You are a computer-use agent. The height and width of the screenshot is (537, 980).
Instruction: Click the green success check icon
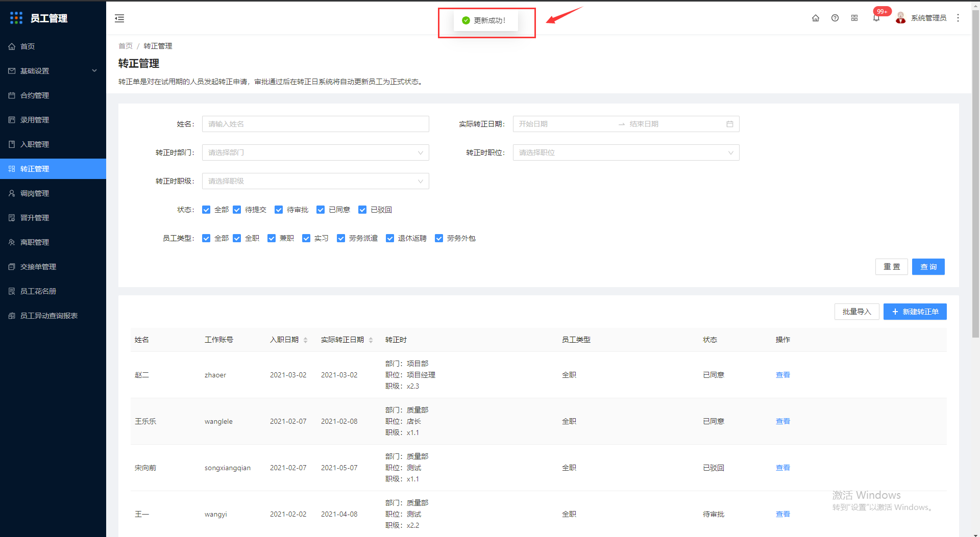click(x=465, y=20)
